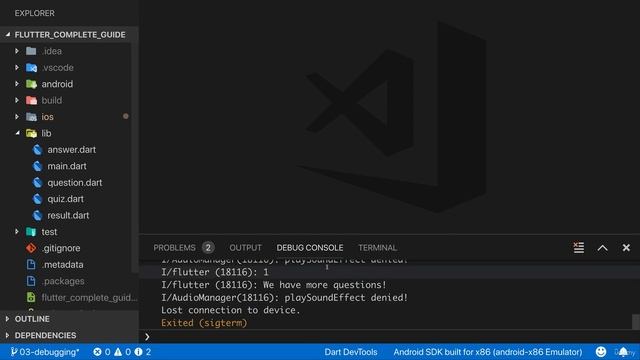
Task: Click the lib folder icon
Action: coord(31,133)
